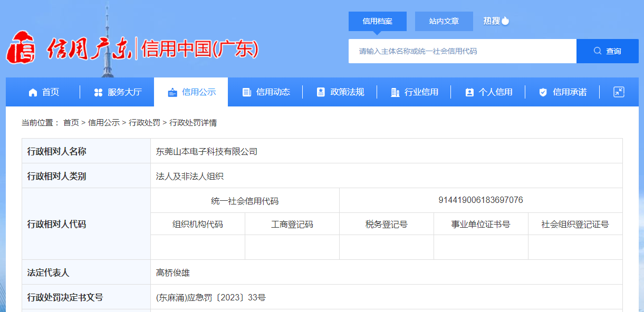Click the 查询 search button
The image size is (644, 312).
pyautogui.click(x=608, y=51)
